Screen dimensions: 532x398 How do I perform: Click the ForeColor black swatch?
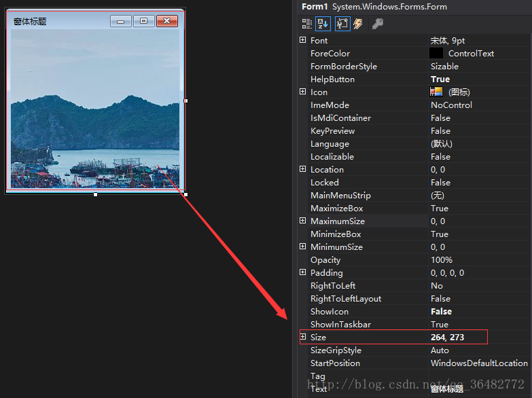point(436,53)
